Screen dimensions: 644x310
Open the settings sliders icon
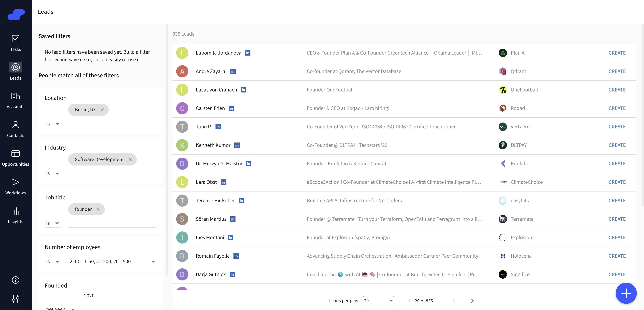coord(15,299)
